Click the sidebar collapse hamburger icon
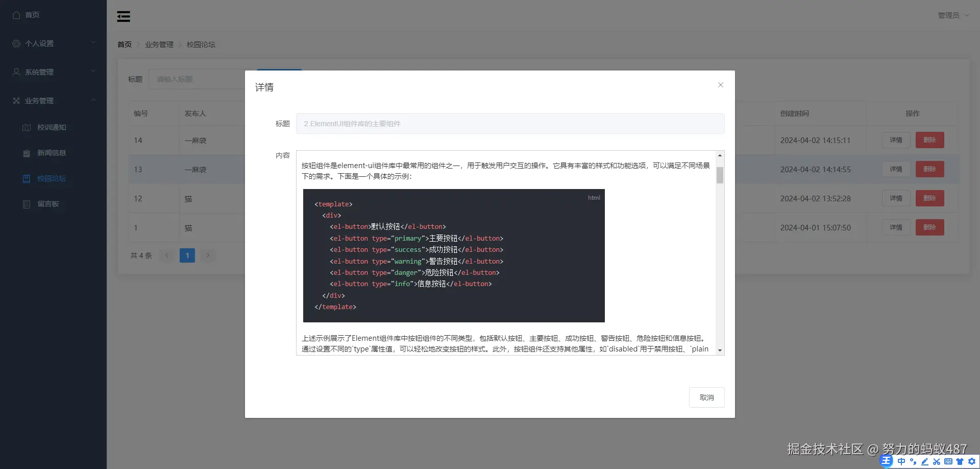Image resolution: width=980 pixels, height=469 pixels. [x=124, y=16]
